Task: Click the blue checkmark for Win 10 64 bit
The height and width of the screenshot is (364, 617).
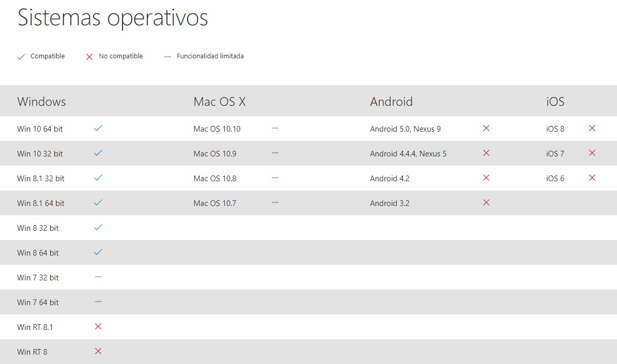Action: (98, 128)
